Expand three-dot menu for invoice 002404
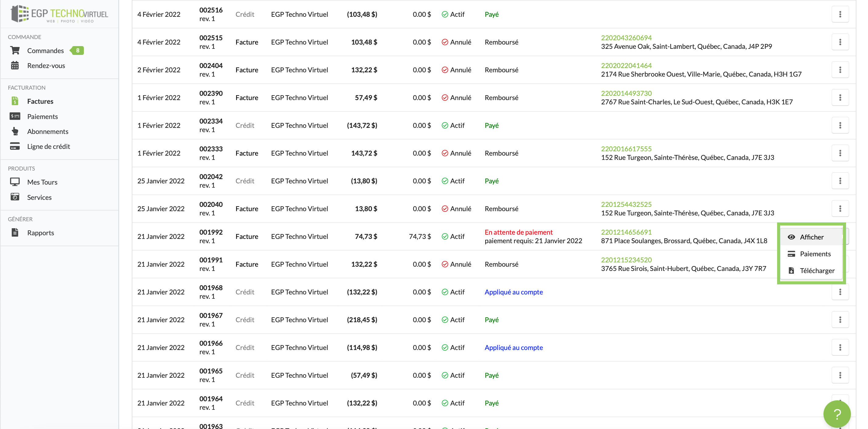 pos(840,70)
